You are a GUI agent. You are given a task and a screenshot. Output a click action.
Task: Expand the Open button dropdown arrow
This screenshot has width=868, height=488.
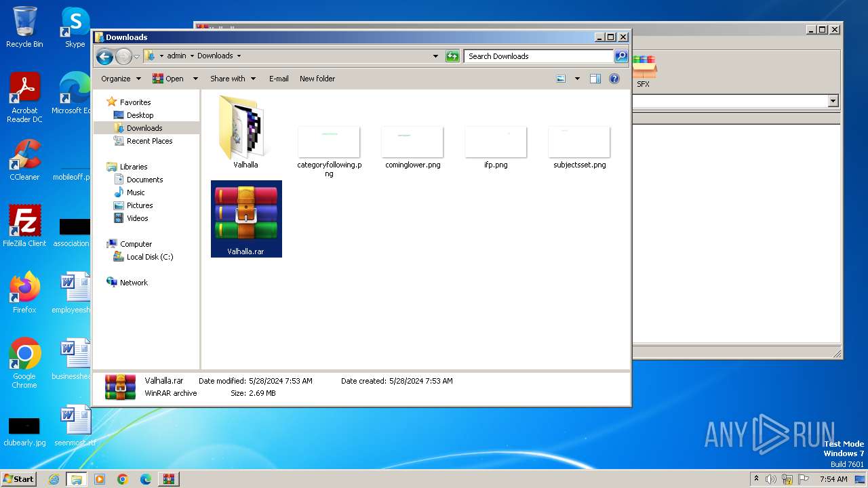tap(195, 79)
